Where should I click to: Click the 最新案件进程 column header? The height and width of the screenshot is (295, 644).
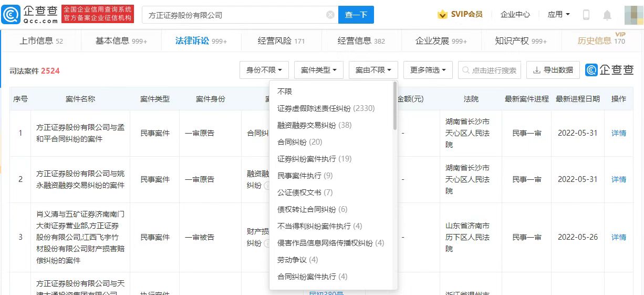527,99
